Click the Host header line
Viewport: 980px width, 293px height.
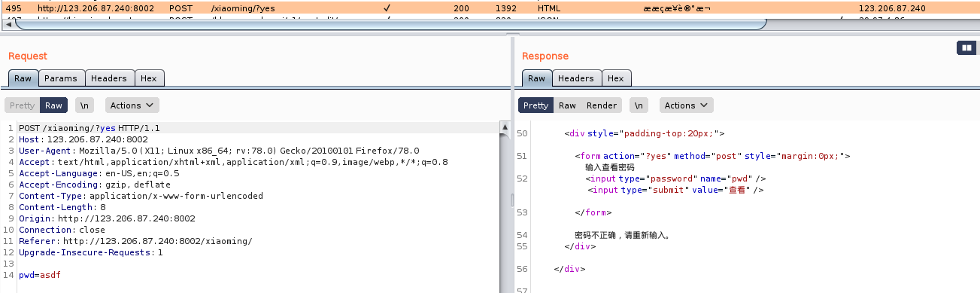point(83,139)
